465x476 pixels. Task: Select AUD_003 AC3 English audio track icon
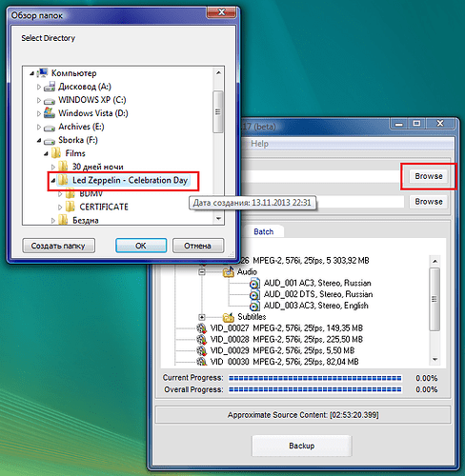tap(254, 306)
